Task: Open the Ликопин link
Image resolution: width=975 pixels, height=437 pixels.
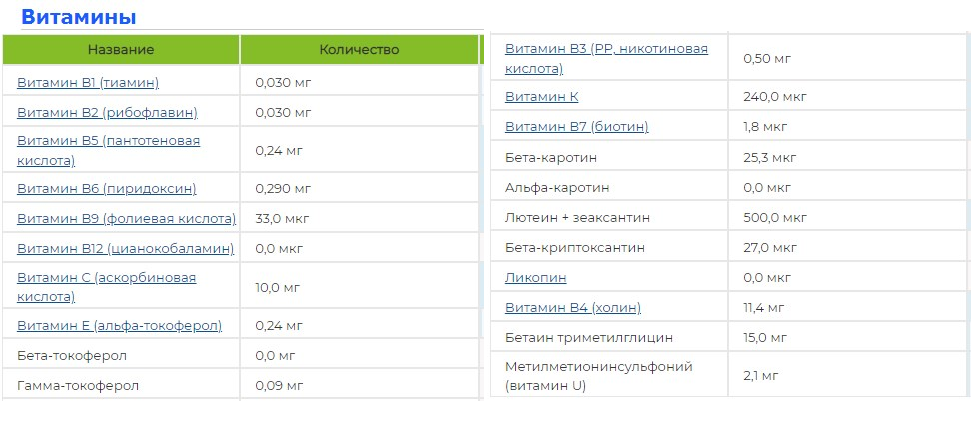Action: [535, 277]
